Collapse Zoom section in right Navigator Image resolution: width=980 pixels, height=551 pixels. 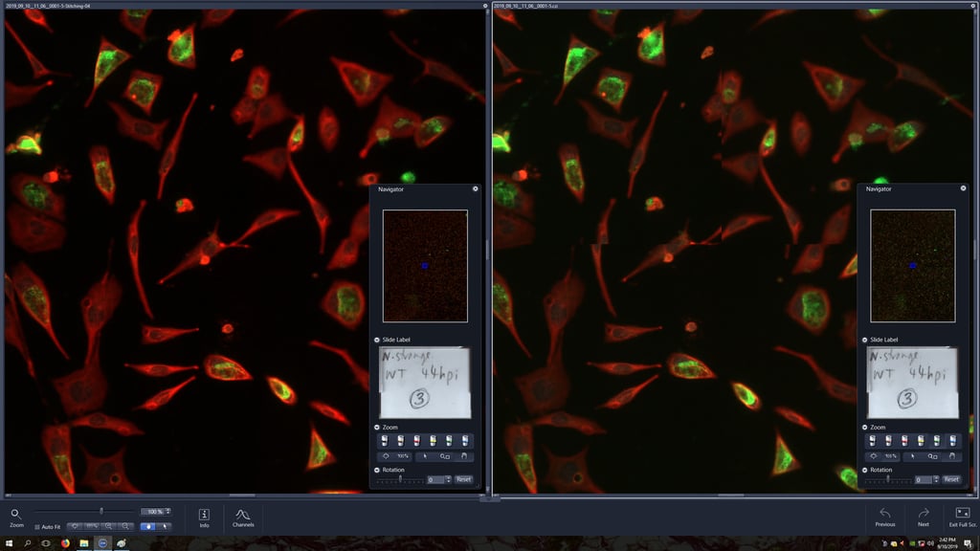[864, 428]
